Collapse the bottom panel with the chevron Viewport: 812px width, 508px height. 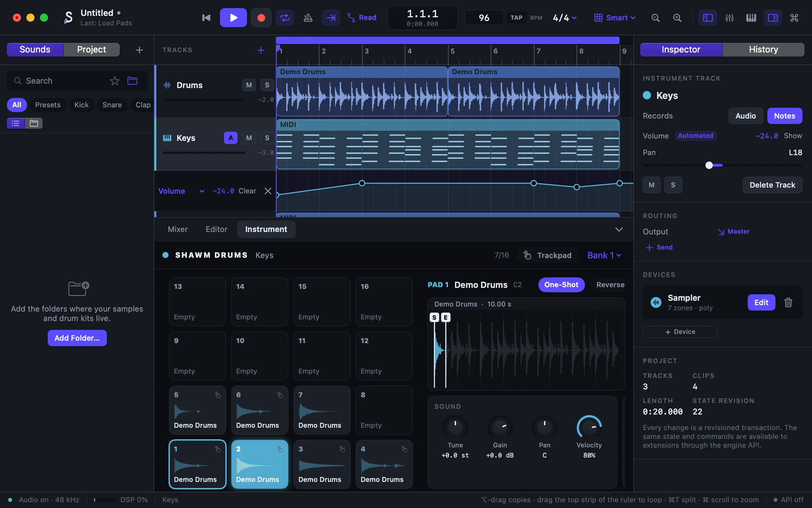coord(619,229)
